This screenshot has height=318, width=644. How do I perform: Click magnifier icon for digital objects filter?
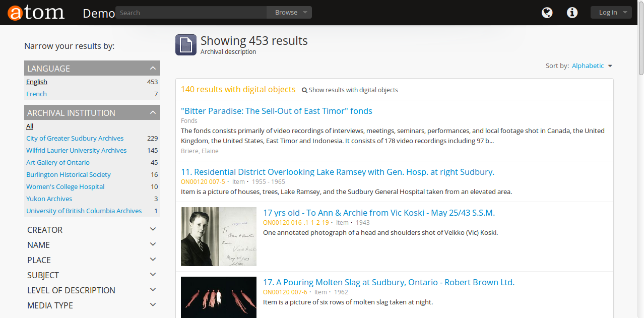(304, 90)
